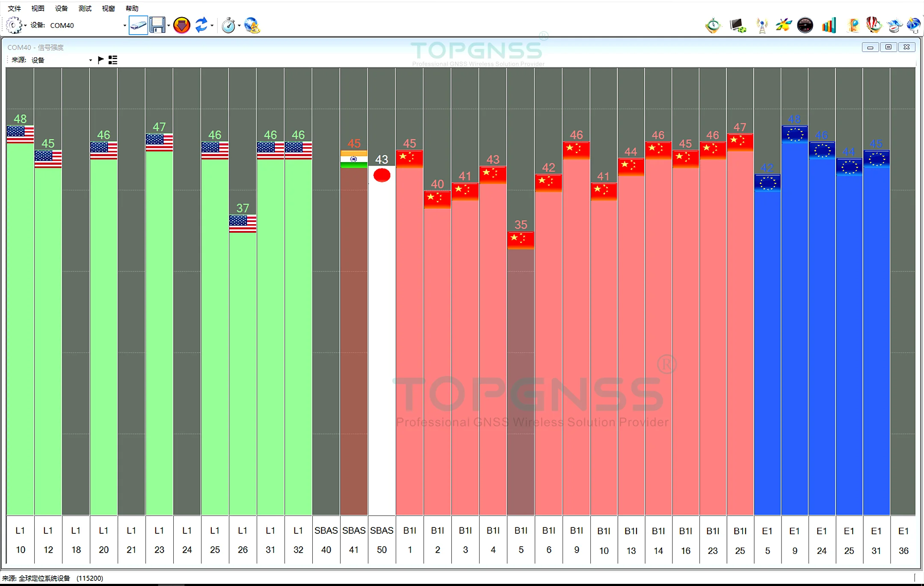Click the radio antenna tower icon
924x586 pixels.
coord(762,26)
